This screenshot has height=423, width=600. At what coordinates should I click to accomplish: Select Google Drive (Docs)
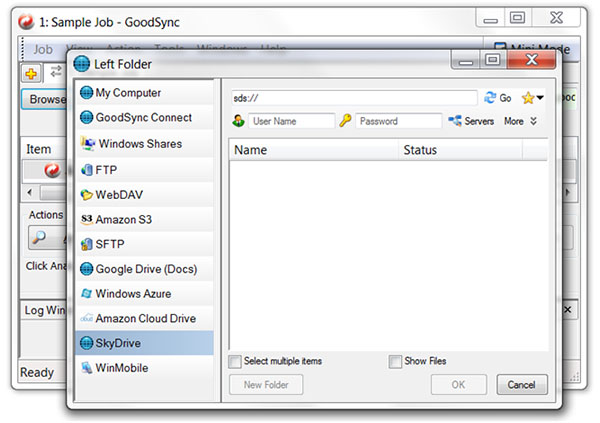click(x=144, y=269)
